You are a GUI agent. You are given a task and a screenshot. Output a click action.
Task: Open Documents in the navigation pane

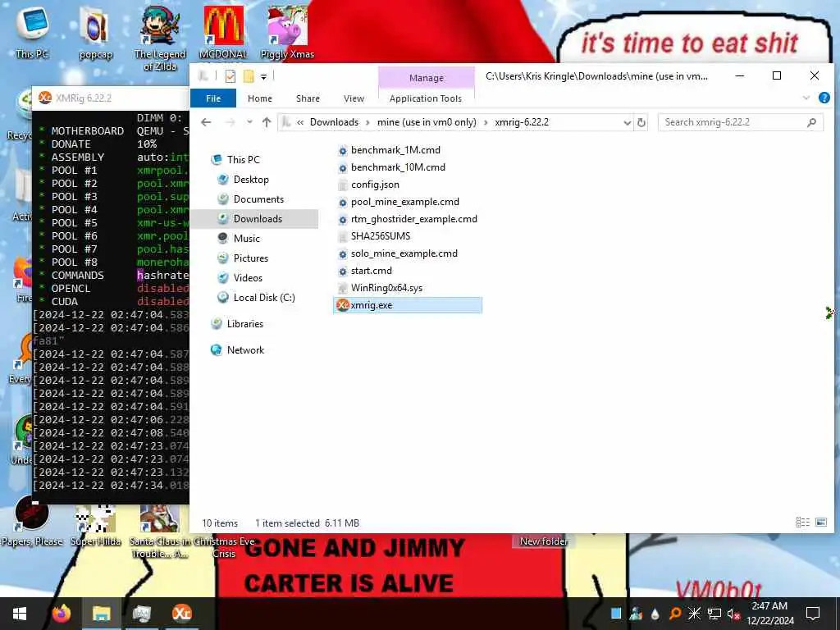point(251,199)
